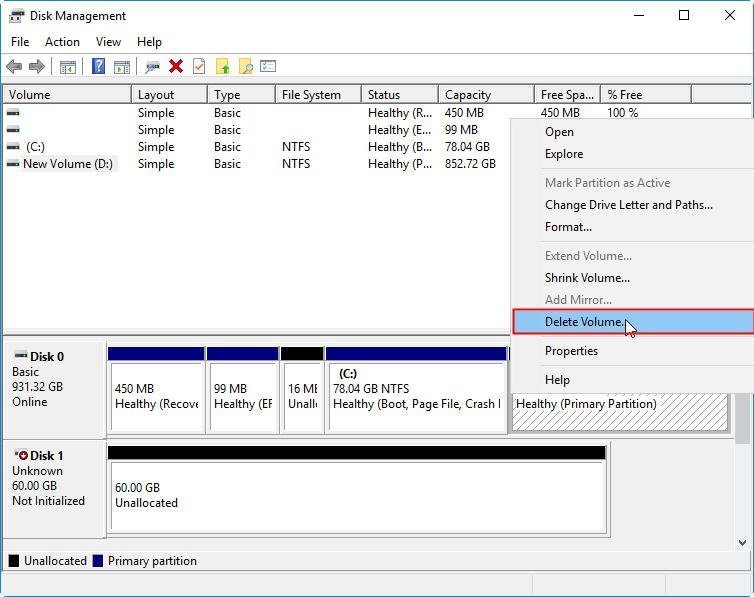Pick Change Drive Letter and Paths option
The image size is (754, 597).
[628, 205]
